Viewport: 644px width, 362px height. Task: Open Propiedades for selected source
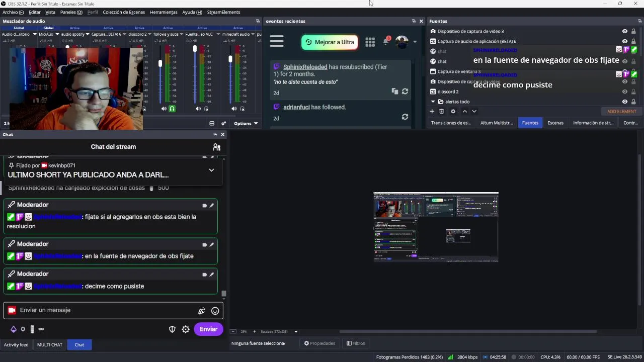click(320, 343)
